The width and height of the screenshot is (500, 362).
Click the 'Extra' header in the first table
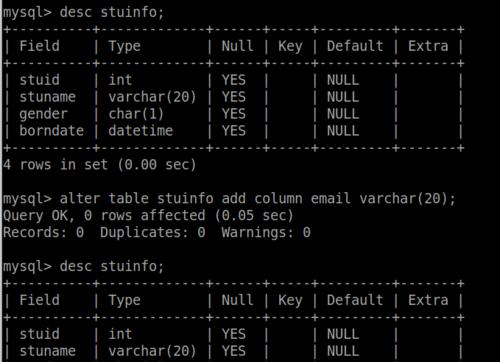(x=428, y=46)
